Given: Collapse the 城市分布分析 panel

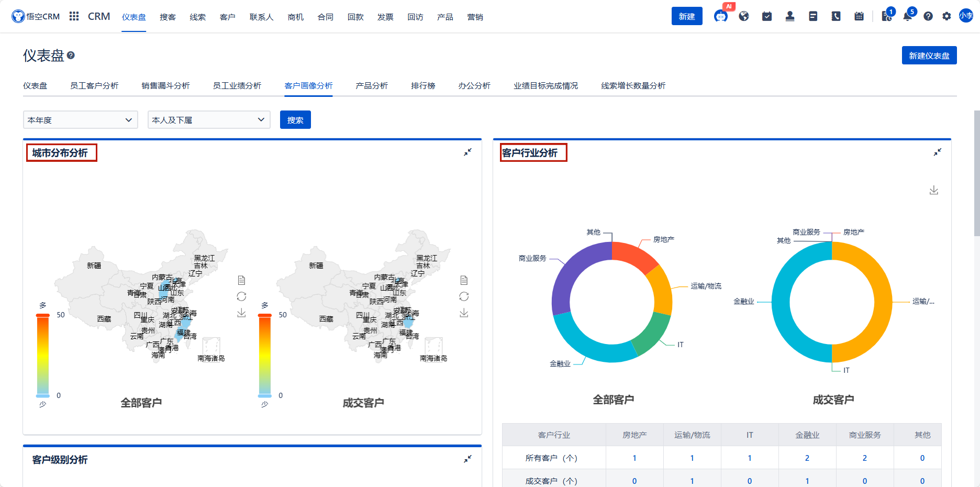Looking at the screenshot, I should point(467,152).
